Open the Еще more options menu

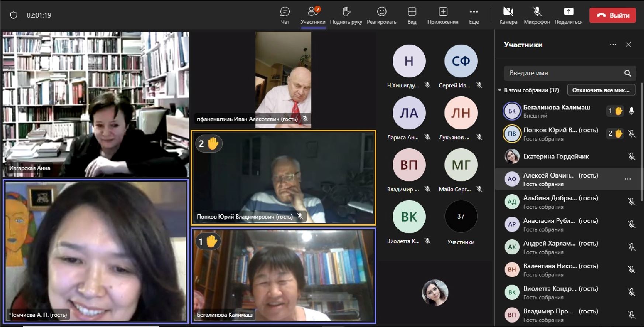[x=474, y=12]
